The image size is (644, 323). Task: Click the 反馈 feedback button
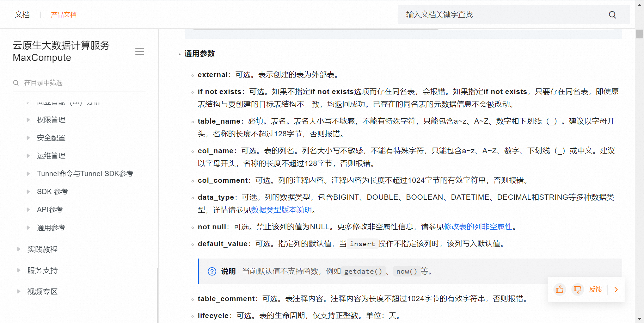point(595,290)
